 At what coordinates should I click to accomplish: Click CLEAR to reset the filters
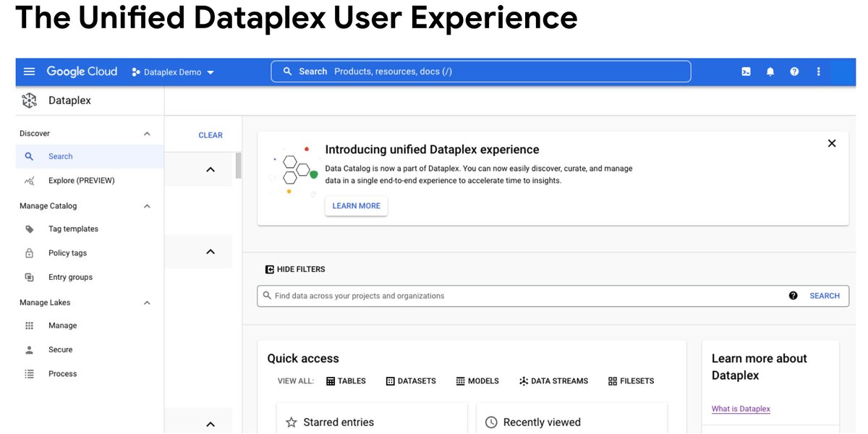(x=210, y=135)
